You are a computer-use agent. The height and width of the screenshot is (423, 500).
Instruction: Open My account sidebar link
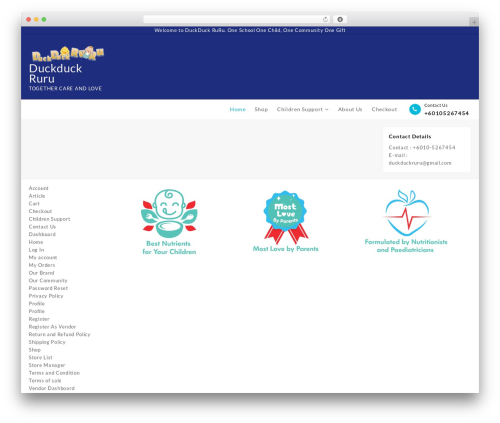tap(43, 257)
